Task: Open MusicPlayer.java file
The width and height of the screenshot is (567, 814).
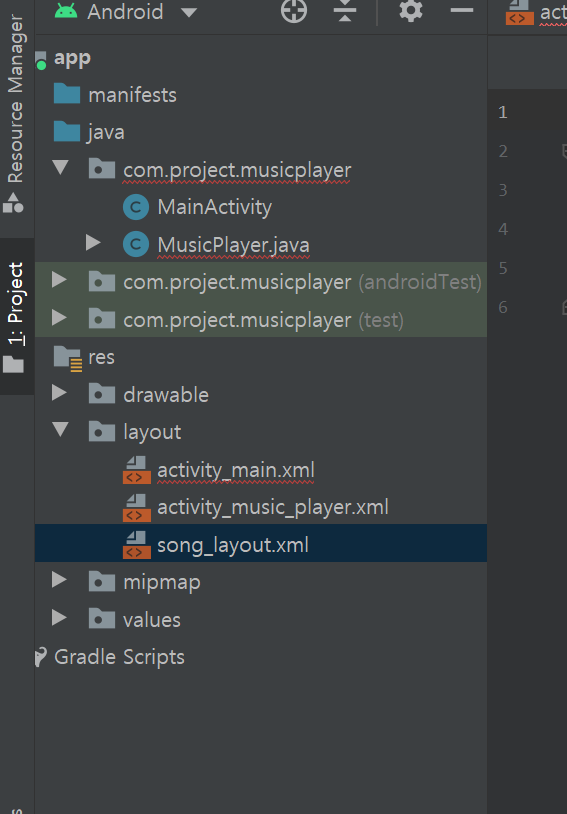Action: tap(234, 245)
